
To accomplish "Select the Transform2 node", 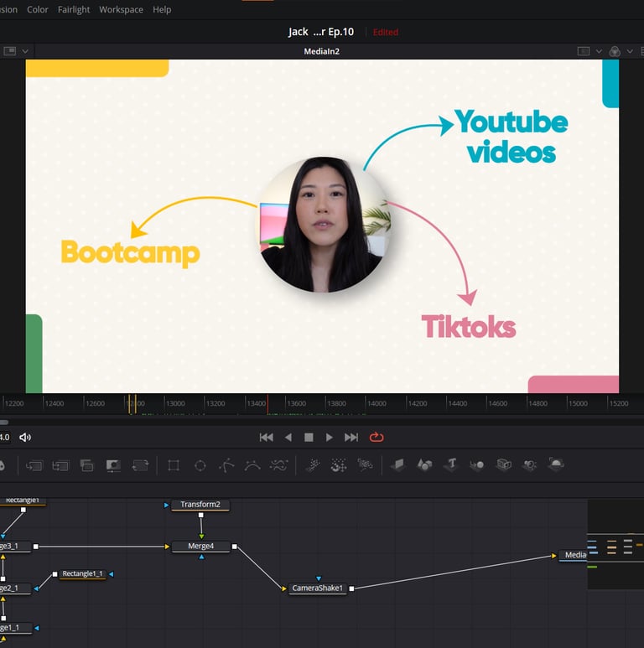I will (x=200, y=504).
